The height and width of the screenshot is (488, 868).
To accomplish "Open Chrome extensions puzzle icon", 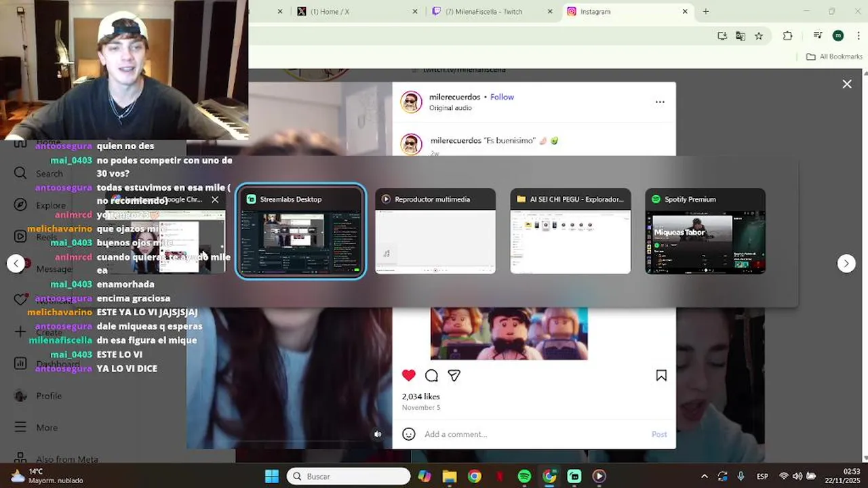I will (x=787, y=36).
